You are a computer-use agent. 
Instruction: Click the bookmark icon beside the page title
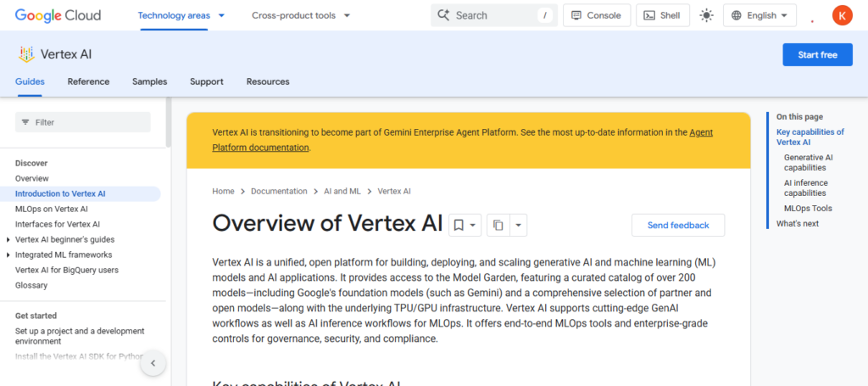coord(459,226)
